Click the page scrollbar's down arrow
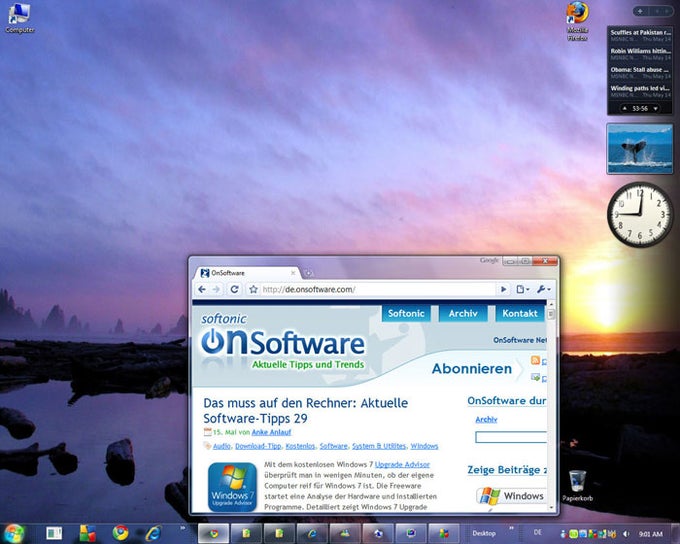680x544 pixels. (x=551, y=507)
